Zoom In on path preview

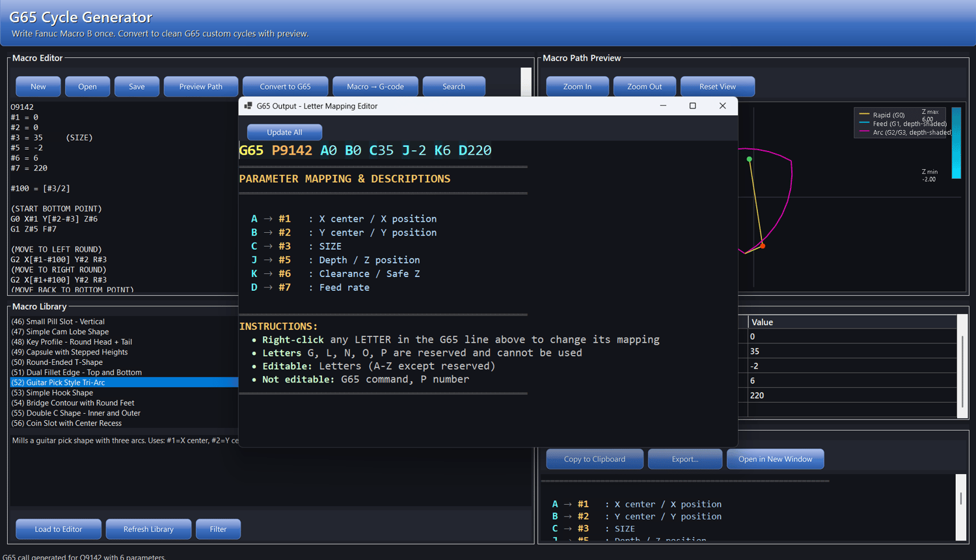click(577, 87)
